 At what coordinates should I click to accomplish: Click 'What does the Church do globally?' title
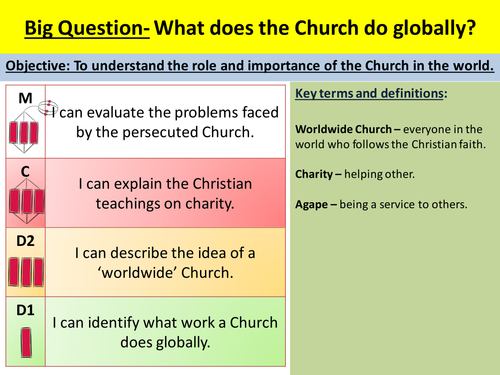click(x=315, y=28)
